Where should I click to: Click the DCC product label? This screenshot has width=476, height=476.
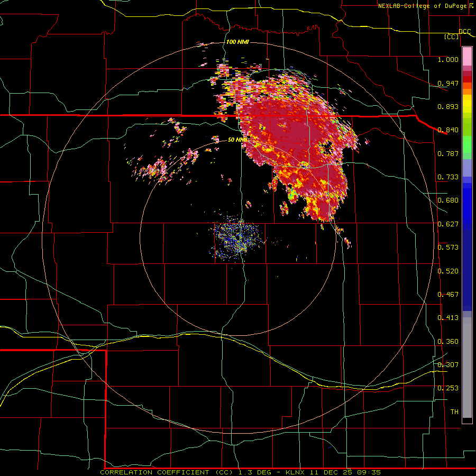coord(465,31)
